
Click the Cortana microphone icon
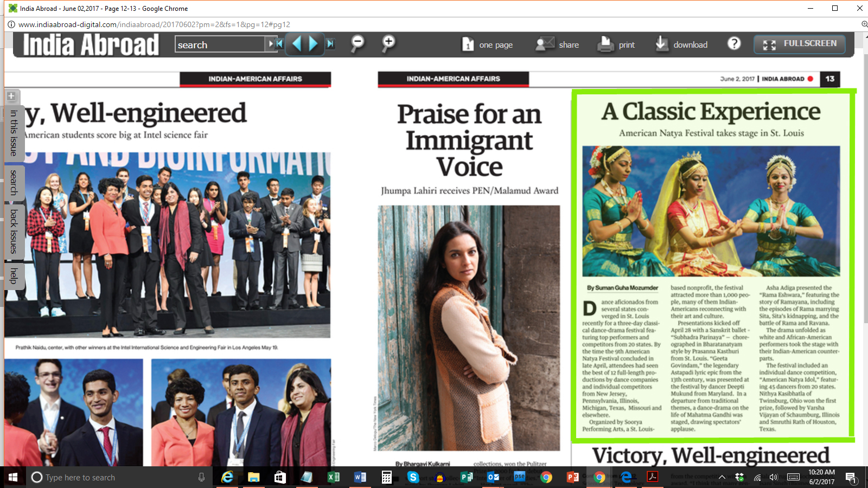(x=201, y=477)
